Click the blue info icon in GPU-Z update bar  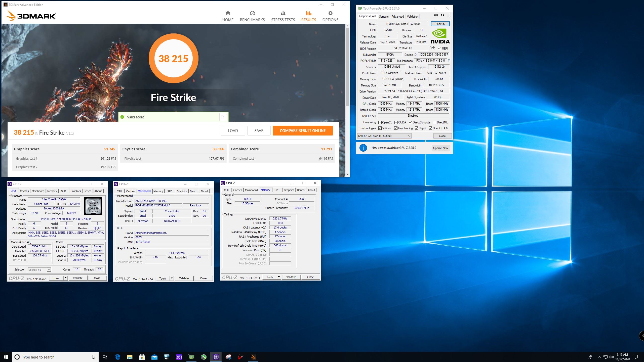coord(363,148)
